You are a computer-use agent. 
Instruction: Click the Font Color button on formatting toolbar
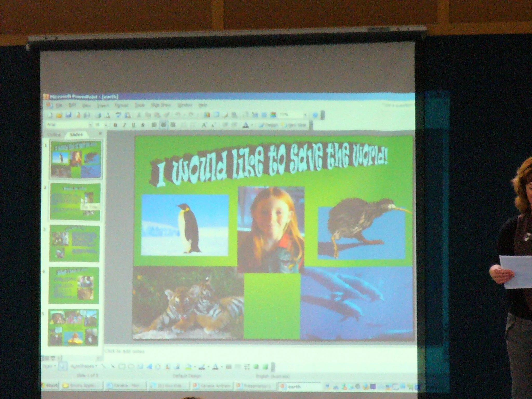coord(245,125)
